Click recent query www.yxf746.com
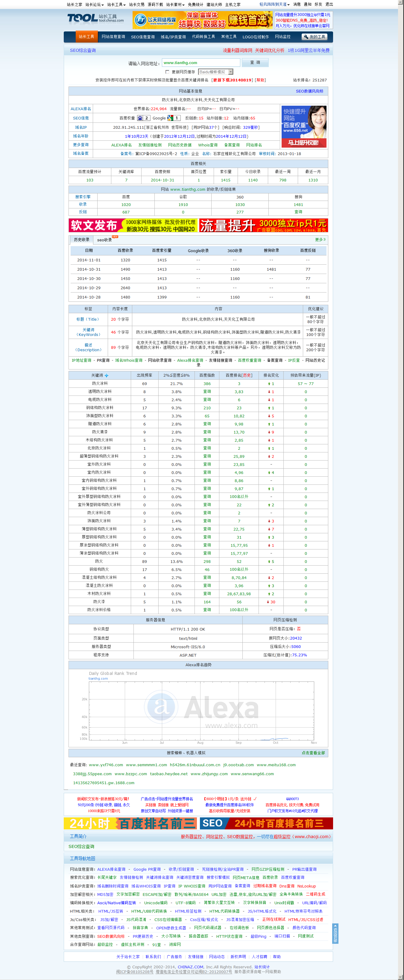This screenshot has height=980, width=404. pyautogui.click(x=106, y=765)
